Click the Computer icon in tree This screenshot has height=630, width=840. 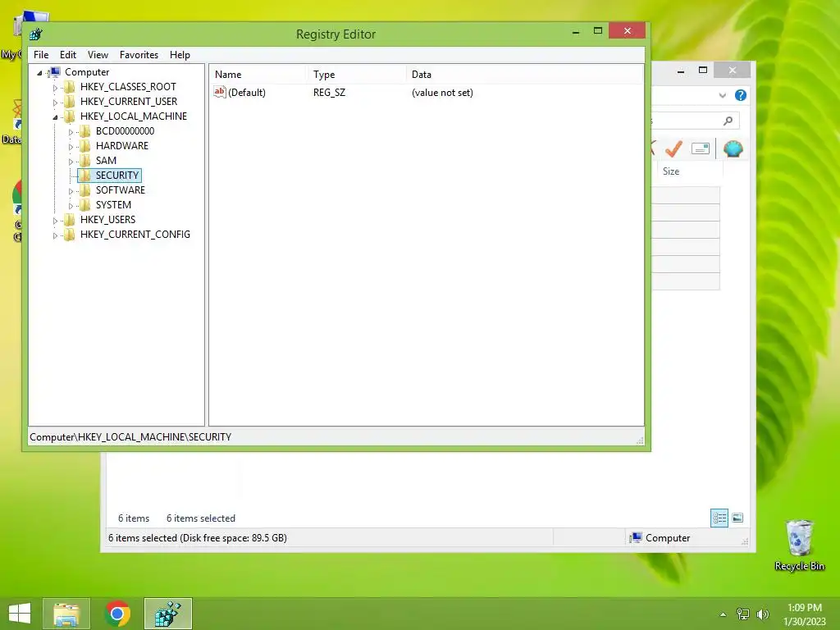click(54, 72)
